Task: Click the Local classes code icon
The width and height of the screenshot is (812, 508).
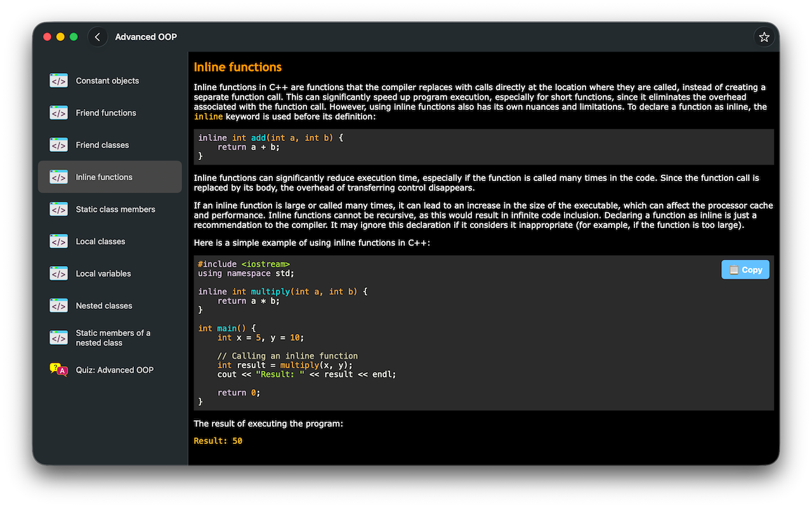Action: coord(58,241)
